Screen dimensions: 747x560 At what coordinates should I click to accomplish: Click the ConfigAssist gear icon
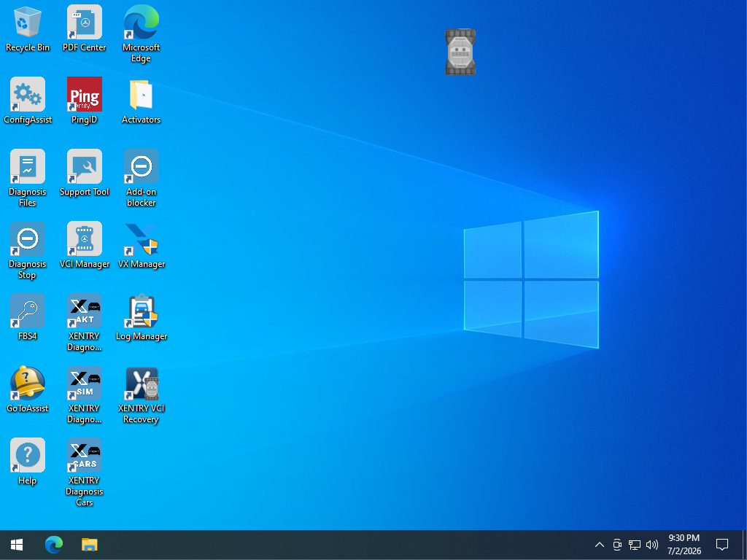[28, 94]
